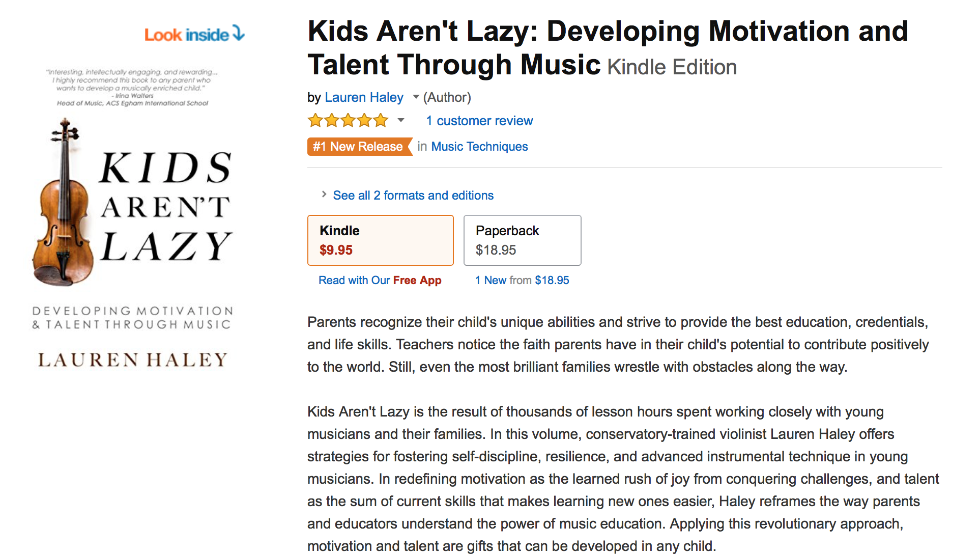
Task: Open the 1 customer review link
Action: [x=479, y=121]
